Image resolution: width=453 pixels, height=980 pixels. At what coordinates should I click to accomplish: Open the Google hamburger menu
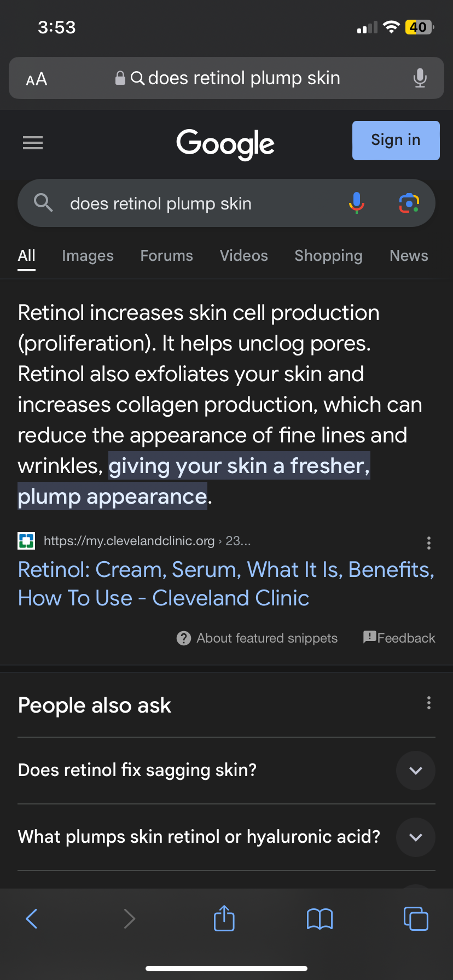pyautogui.click(x=33, y=143)
